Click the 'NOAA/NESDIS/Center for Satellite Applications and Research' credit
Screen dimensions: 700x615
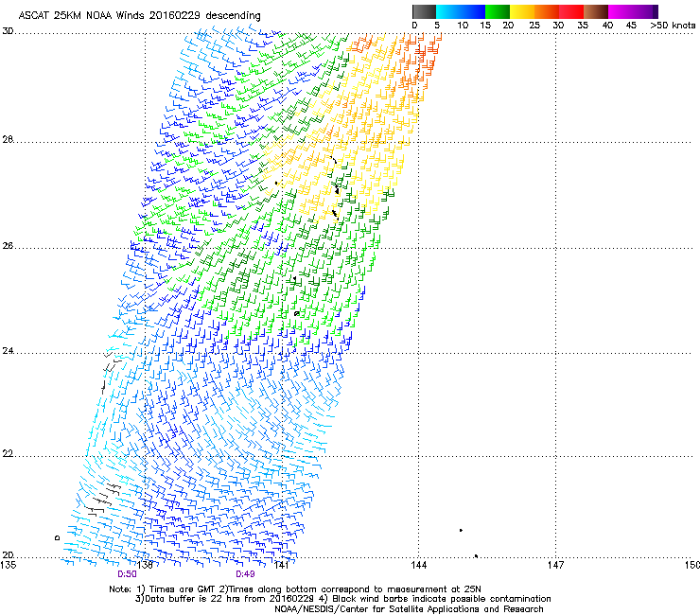coord(409,609)
